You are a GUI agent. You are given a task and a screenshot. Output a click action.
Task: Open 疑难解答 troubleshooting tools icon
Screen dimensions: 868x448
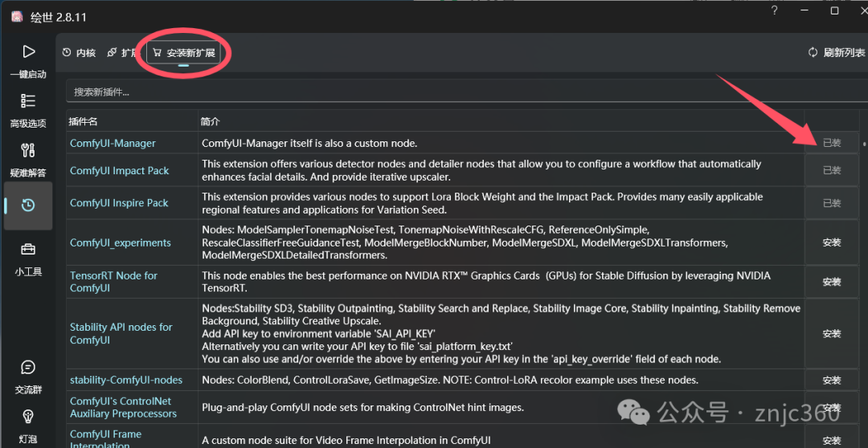click(27, 149)
